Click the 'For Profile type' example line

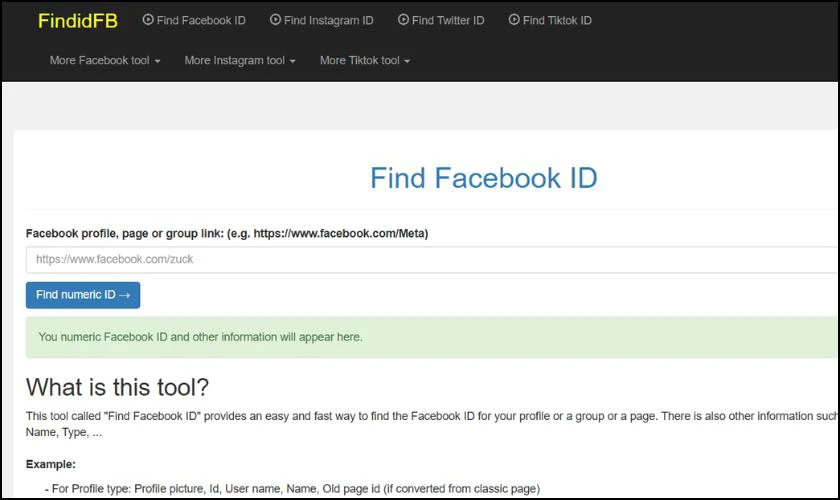click(292, 489)
